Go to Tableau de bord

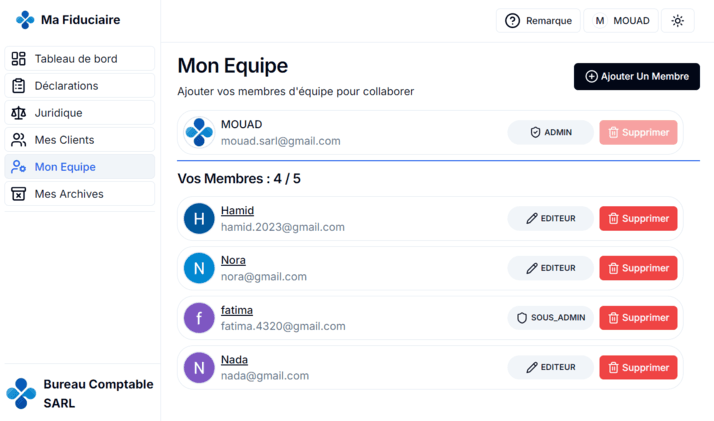[x=80, y=59]
